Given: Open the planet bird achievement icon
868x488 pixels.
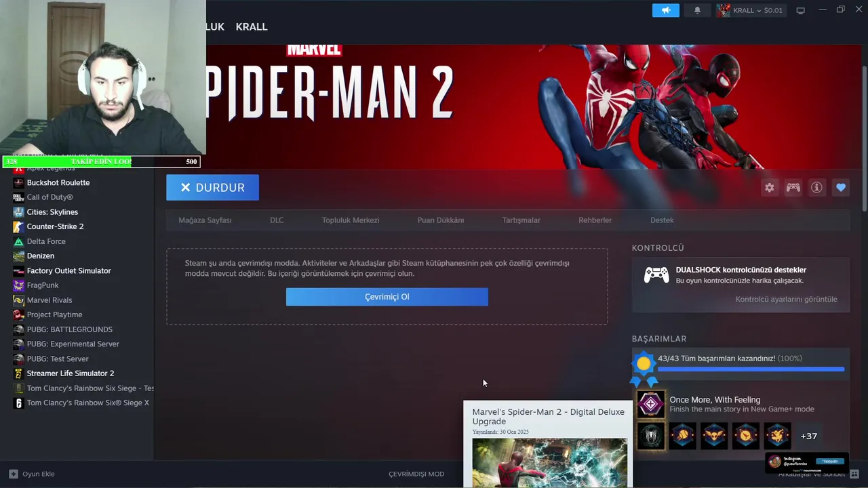Looking at the screenshot, I should tap(745, 436).
